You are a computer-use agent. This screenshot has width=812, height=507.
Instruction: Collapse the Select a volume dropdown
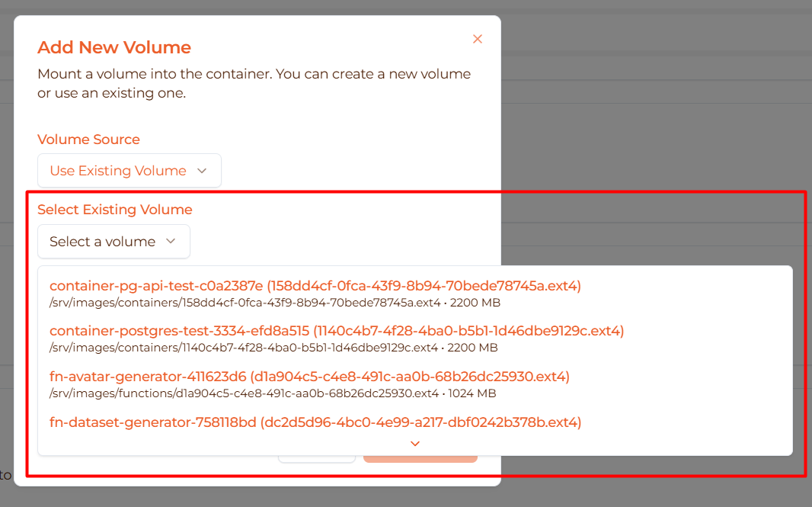click(113, 242)
